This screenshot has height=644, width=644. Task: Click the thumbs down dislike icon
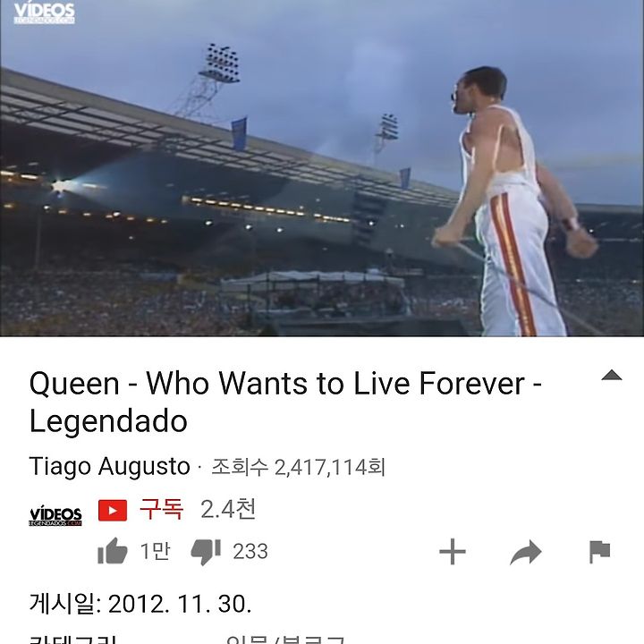(x=206, y=552)
